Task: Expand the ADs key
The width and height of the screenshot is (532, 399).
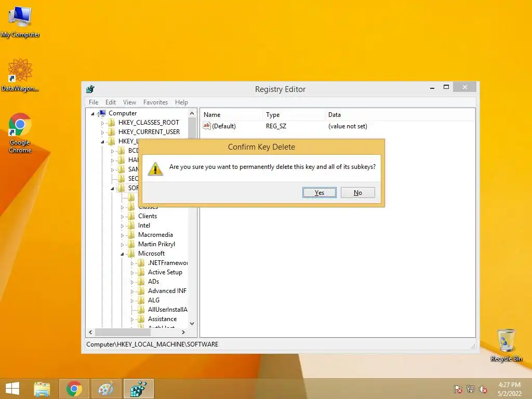Action: [132, 282]
